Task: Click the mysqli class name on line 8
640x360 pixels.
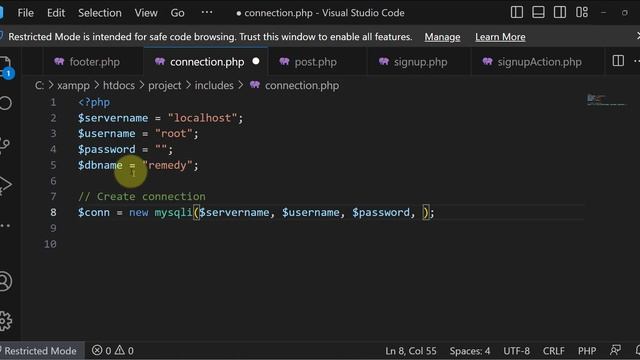Action: coord(173,212)
